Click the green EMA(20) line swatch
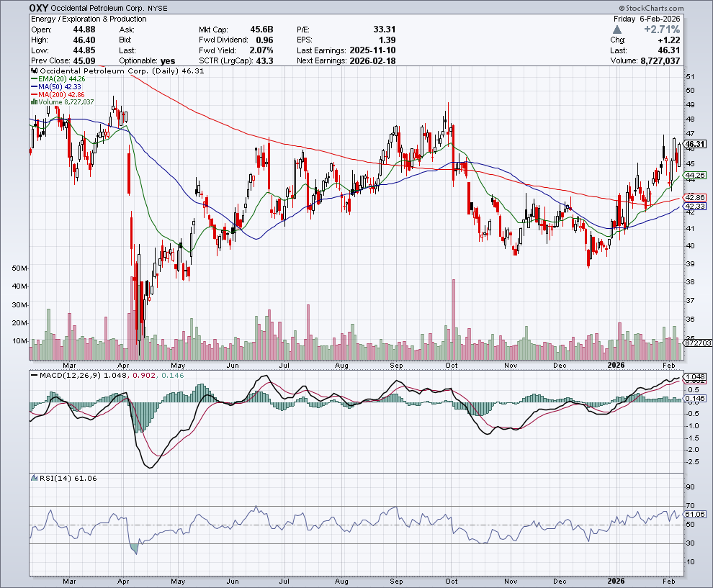The image size is (713, 588). point(34,79)
